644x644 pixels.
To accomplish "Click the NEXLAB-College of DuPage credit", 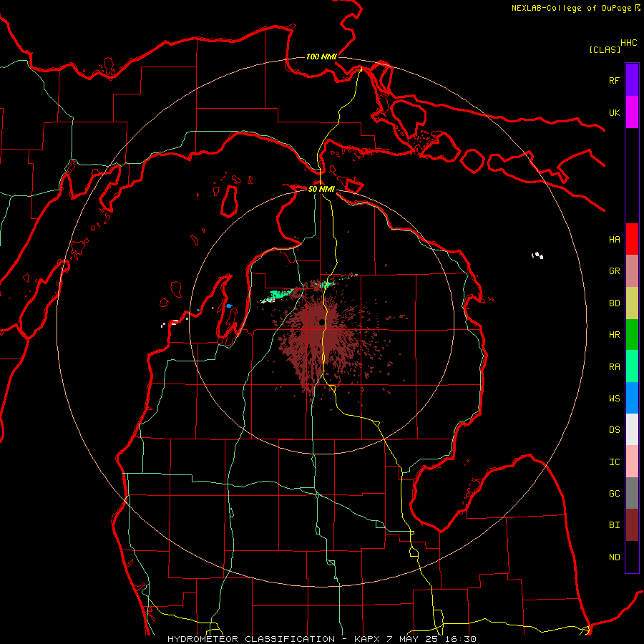I will click(575, 8).
